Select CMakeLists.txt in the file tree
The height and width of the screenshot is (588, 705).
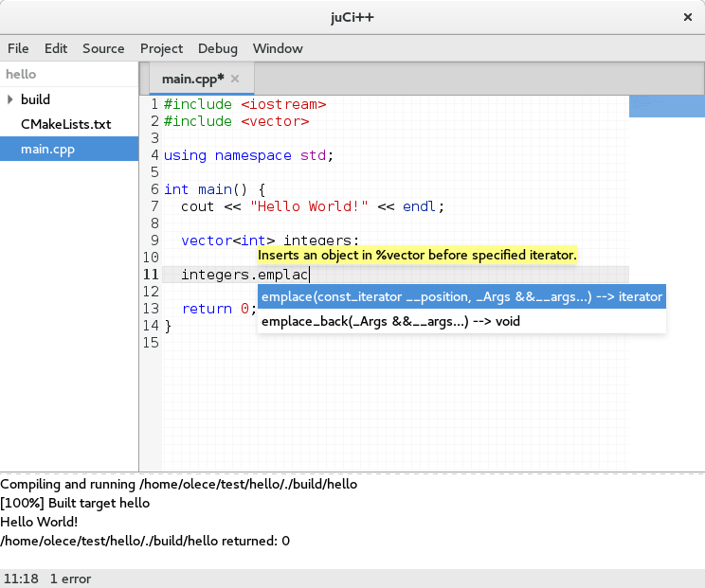coord(65,124)
